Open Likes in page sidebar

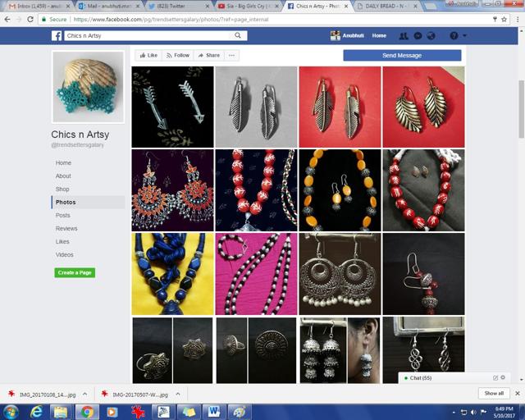click(62, 241)
